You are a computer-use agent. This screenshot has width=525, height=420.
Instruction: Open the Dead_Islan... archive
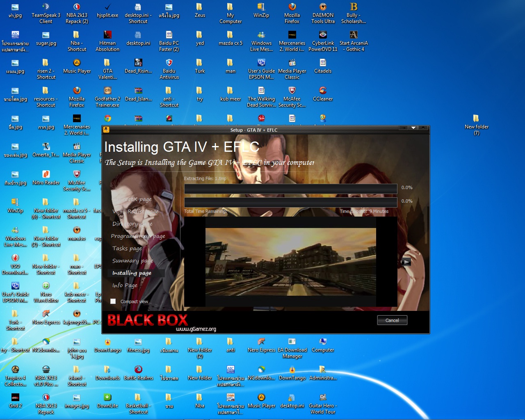(x=138, y=94)
